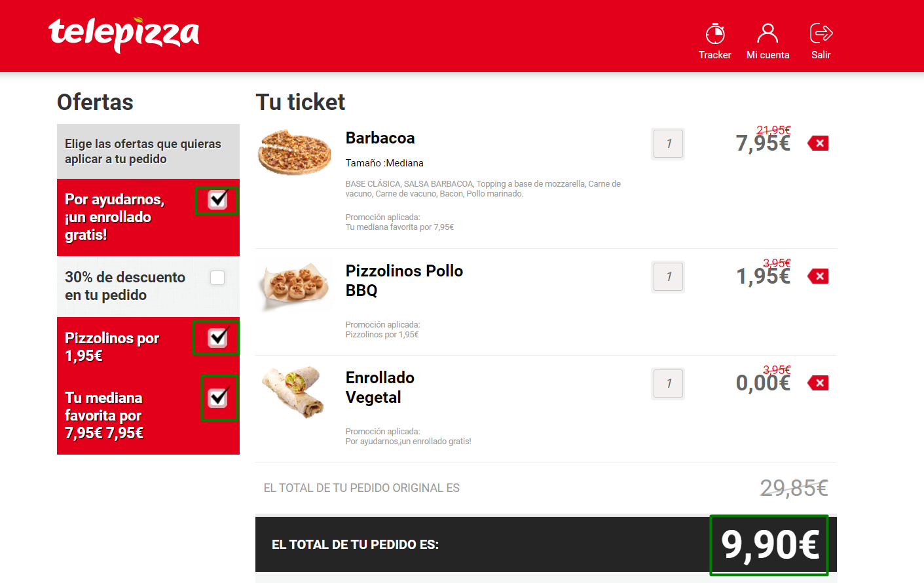Viewport: 924px width, 583px height.
Task: Click the highlighted 9,90€ total amount
Action: [x=768, y=544]
